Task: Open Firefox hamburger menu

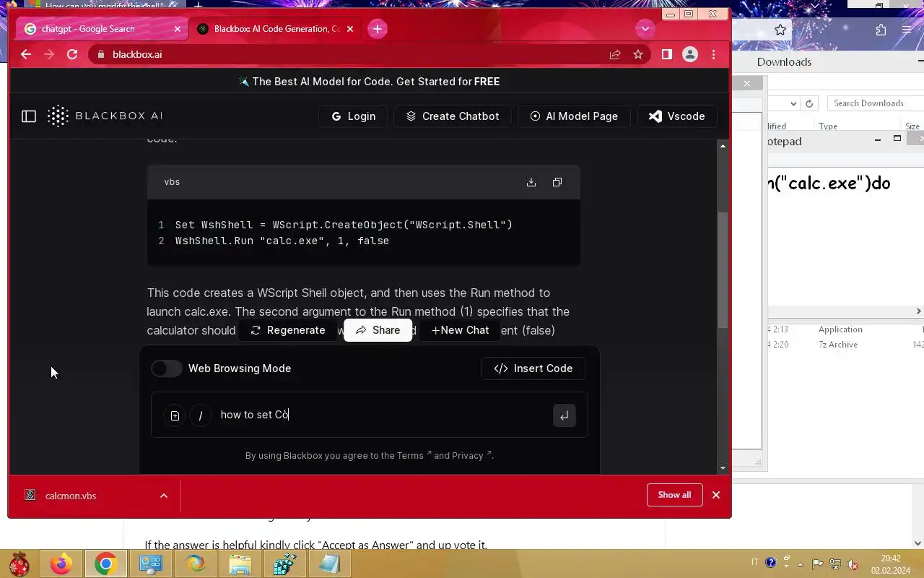Action: [x=907, y=30]
